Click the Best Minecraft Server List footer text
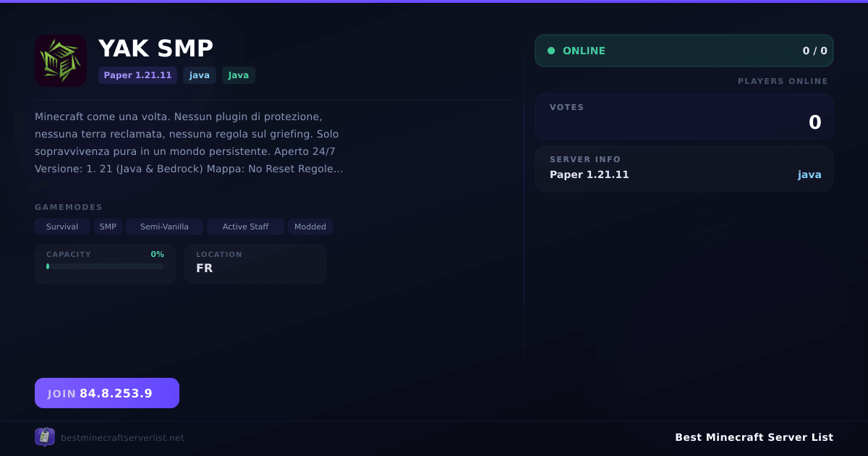This screenshot has height=456, width=868. 754,437
